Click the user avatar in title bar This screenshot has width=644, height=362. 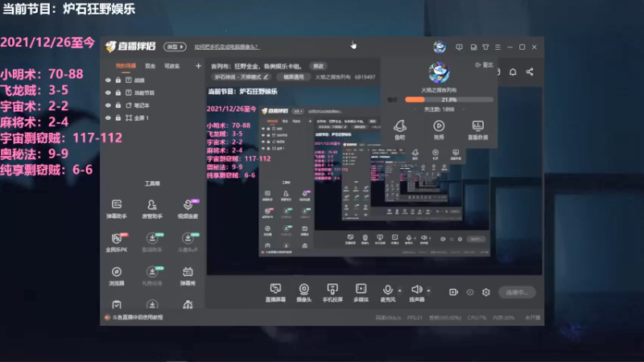coord(440,47)
